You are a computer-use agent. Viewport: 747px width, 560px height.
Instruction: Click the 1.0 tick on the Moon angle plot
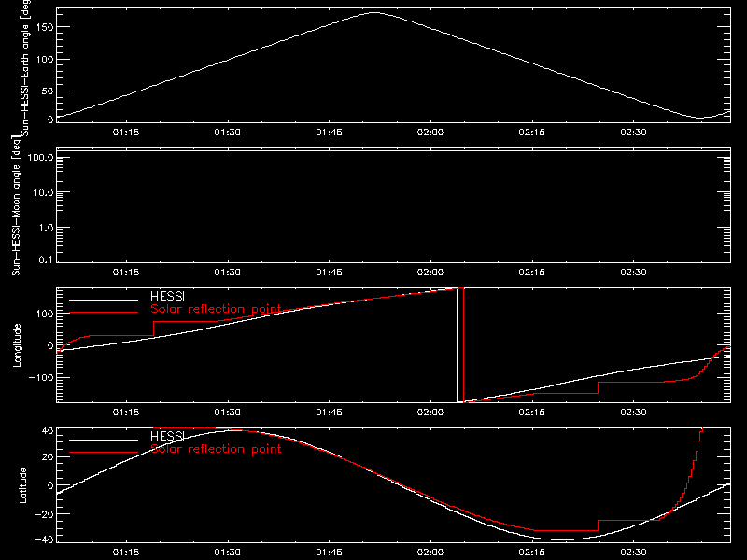coord(46,228)
